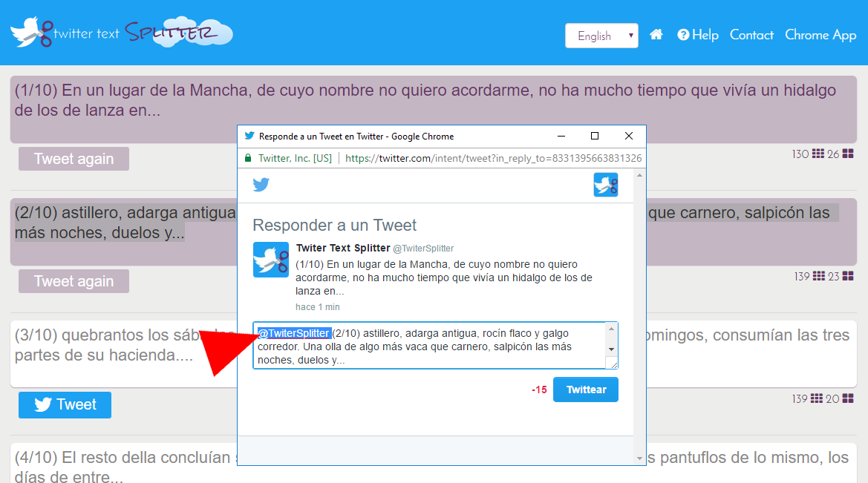This screenshot has height=483, width=868.
Task: Click the character grid icon in tweet 3/10 row
Action: [817, 398]
